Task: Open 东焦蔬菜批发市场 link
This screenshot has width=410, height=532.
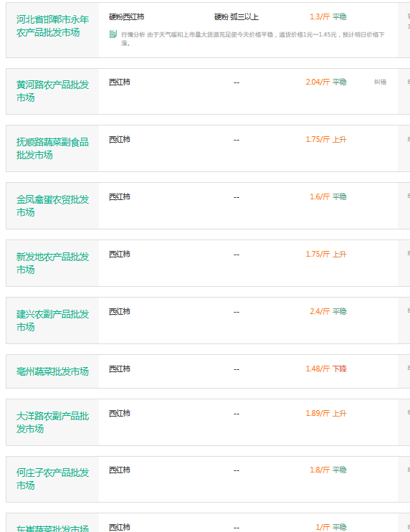Action: pos(52,528)
